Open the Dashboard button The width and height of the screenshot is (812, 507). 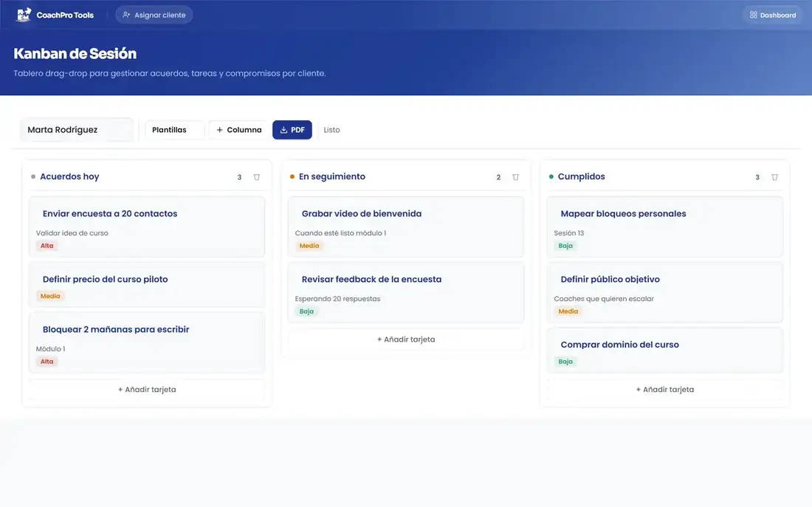point(773,15)
